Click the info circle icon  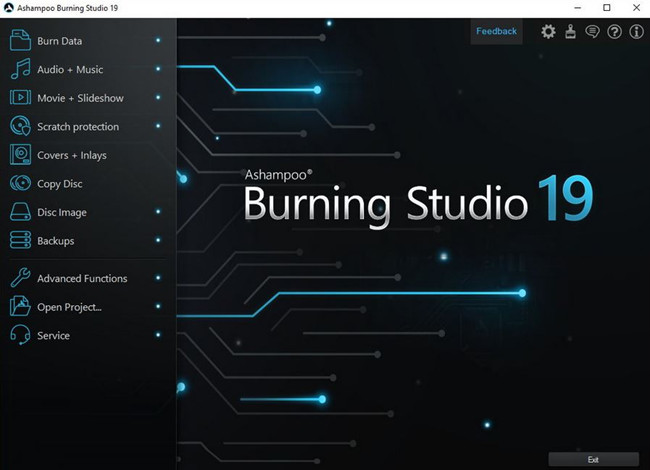tap(636, 32)
